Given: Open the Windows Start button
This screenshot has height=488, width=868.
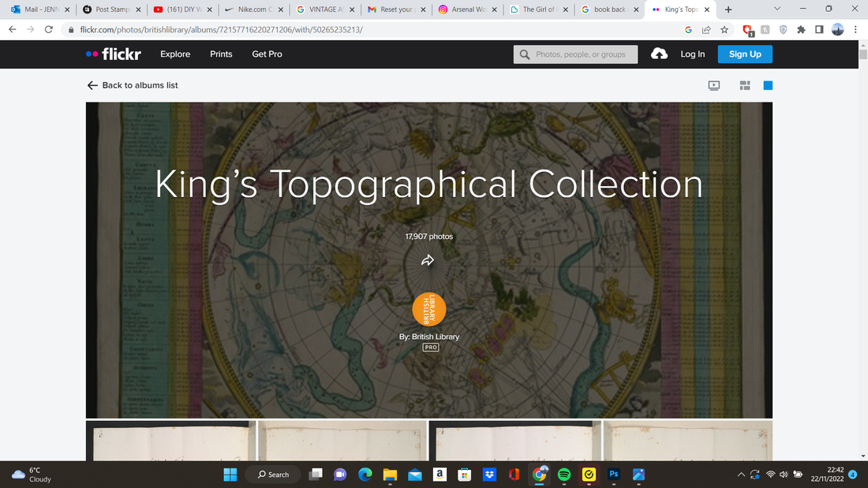Looking at the screenshot, I should pyautogui.click(x=230, y=474).
